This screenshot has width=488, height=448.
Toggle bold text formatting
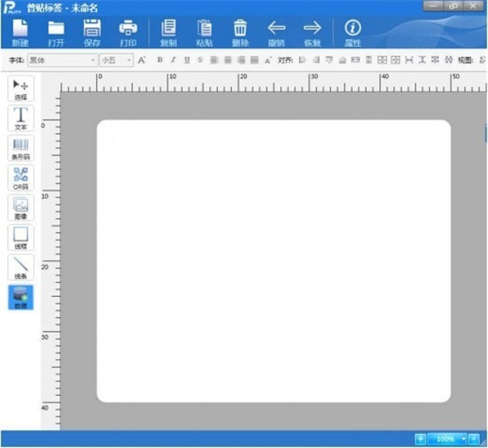click(159, 60)
